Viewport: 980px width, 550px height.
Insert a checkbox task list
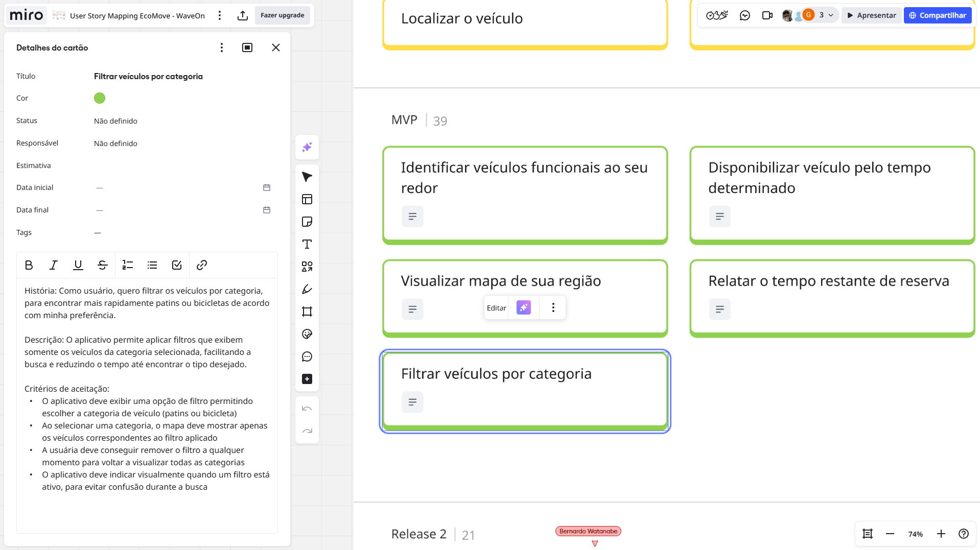click(x=177, y=265)
